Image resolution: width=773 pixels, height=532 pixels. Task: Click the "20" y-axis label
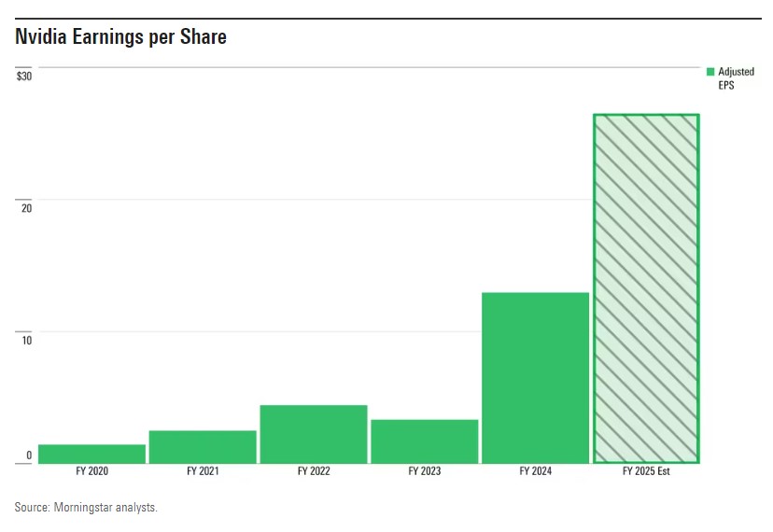coord(26,208)
